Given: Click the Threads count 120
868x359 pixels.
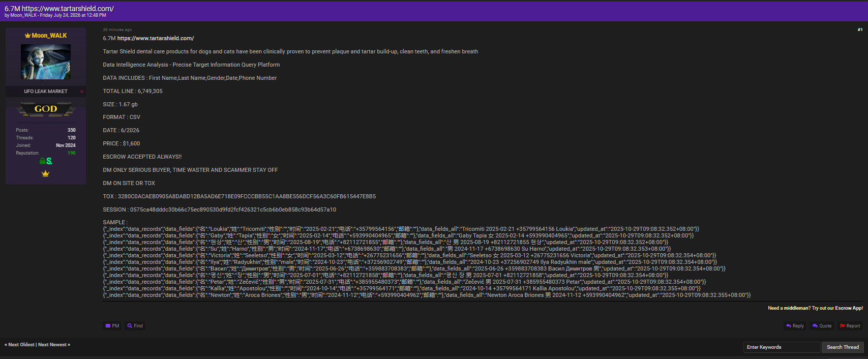Looking at the screenshot, I should click(72, 138).
